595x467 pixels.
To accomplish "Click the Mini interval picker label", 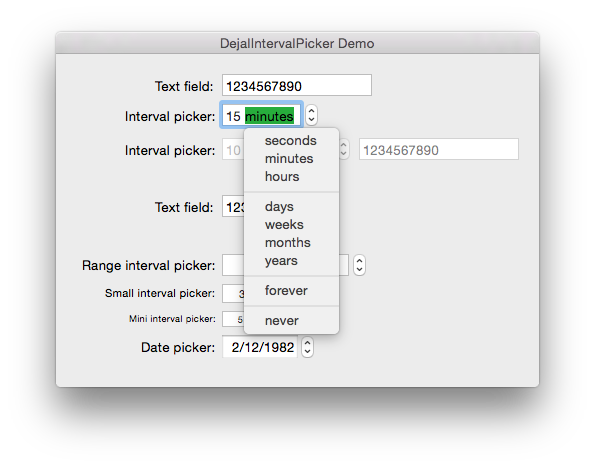I will tap(172, 319).
